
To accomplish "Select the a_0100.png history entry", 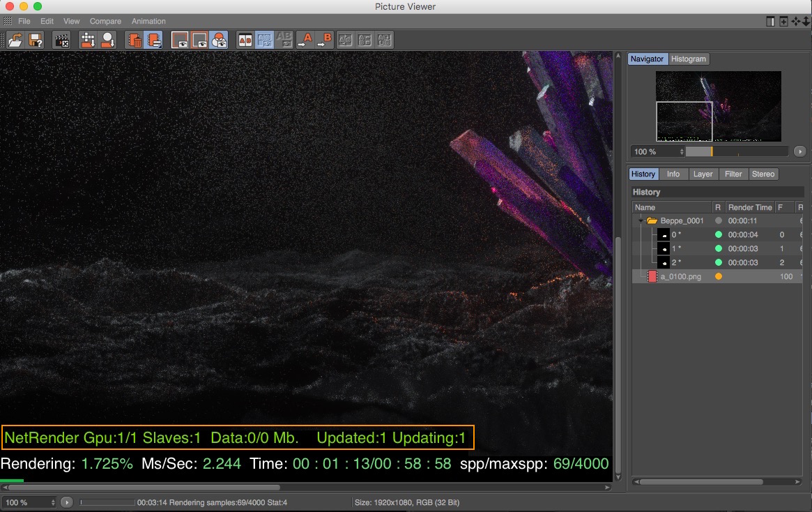I will (x=680, y=277).
